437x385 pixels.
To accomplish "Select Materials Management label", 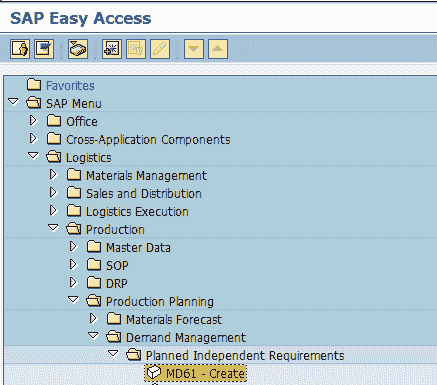I will coord(146,176).
